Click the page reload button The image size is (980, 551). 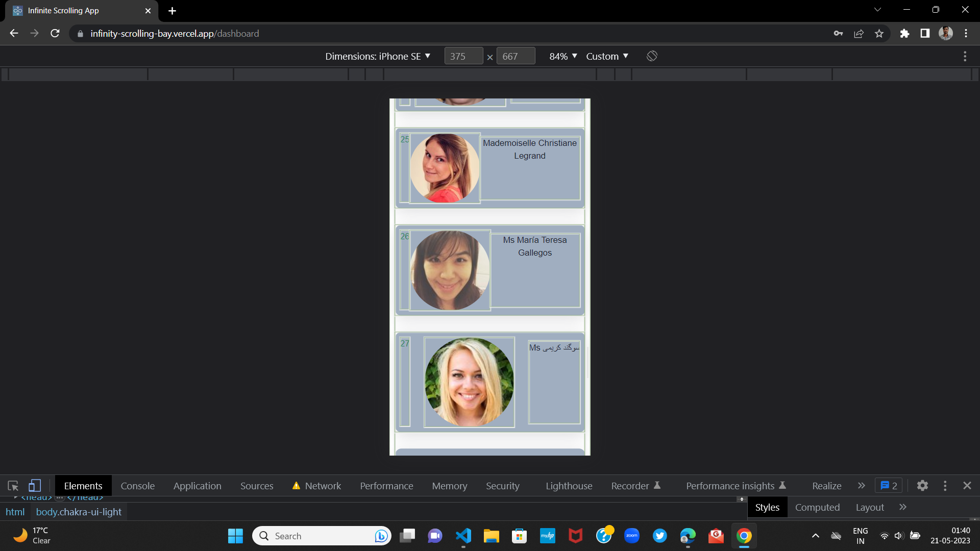click(55, 33)
